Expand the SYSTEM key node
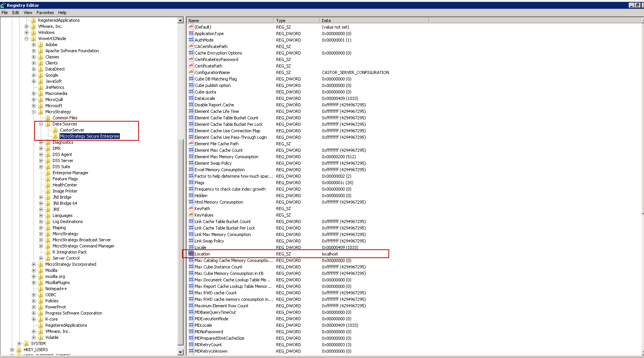Viewport: 644px width, 358px height. [19, 344]
